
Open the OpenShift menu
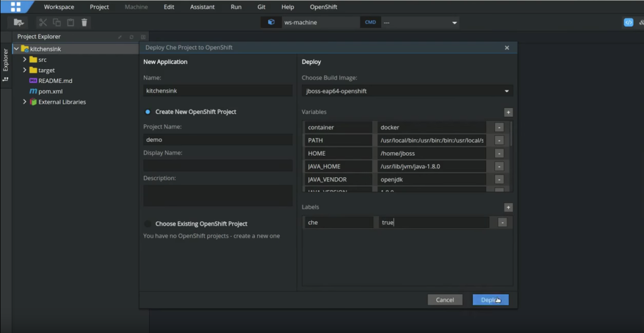[323, 7]
